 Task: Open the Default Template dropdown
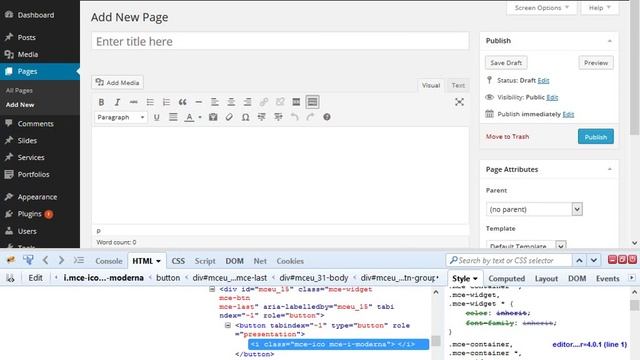click(526, 246)
